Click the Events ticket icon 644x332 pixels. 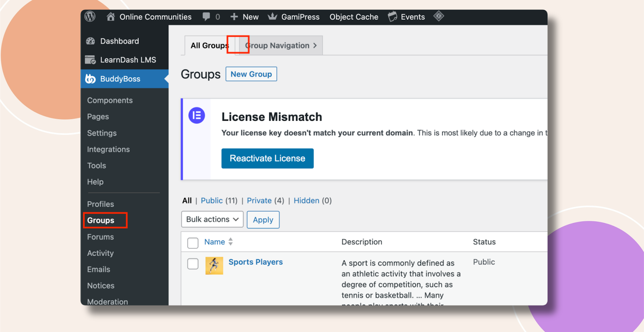[x=392, y=17]
